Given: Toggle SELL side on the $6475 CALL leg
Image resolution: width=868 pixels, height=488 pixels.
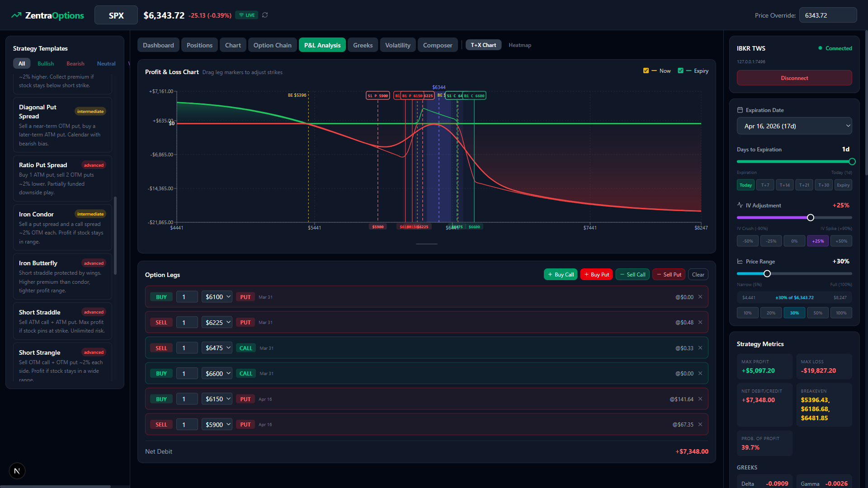Looking at the screenshot, I should pyautogui.click(x=161, y=348).
